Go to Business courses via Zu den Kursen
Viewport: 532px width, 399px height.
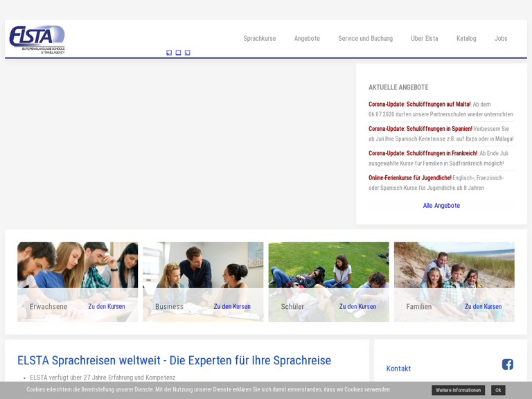[x=231, y=306]
